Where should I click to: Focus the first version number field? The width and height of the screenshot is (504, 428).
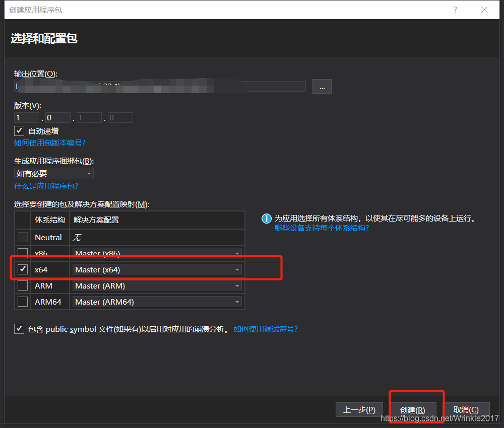click(x=27, y=117)
